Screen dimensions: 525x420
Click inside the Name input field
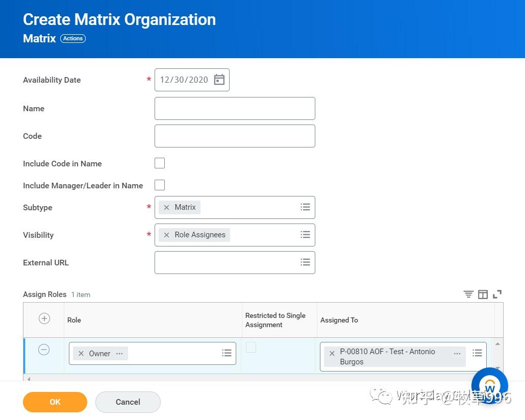[235, 108]
